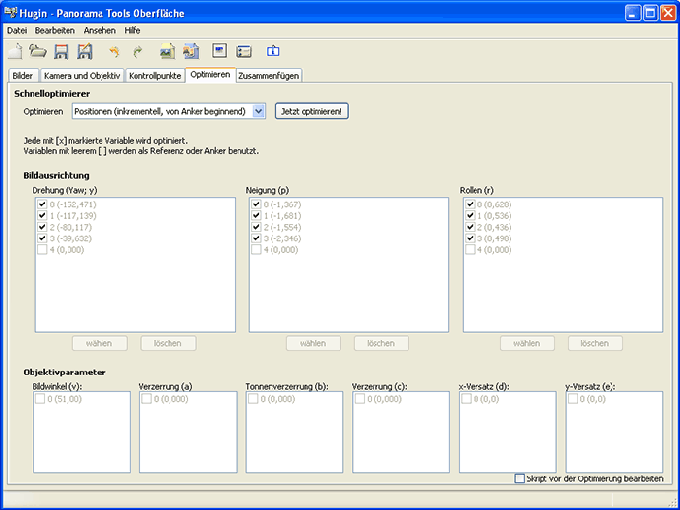Open a project with the folder icon
Screen dimensions: 680x510
coord(38,51)
